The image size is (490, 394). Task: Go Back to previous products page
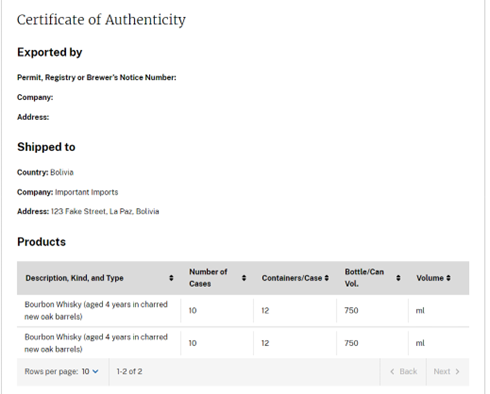coord(403,372)
